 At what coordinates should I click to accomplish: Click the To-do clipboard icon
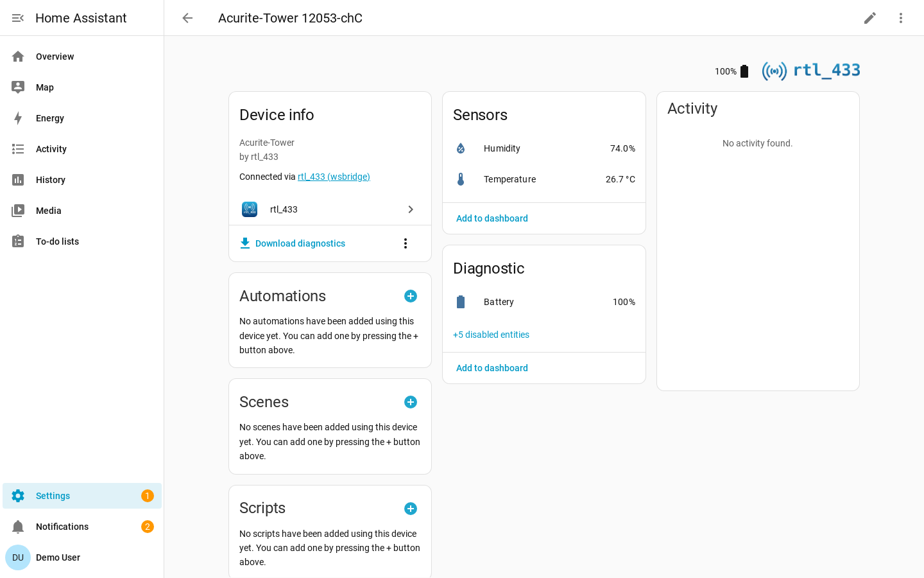pyautogui.click(x=18, y=241)
